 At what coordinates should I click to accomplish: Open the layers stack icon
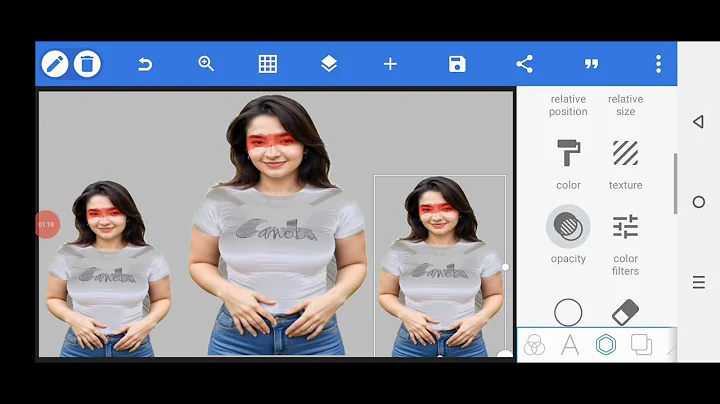329,64
